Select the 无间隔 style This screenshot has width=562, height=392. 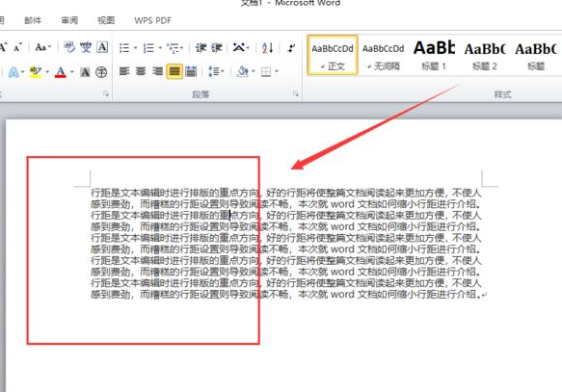point(383,55)
